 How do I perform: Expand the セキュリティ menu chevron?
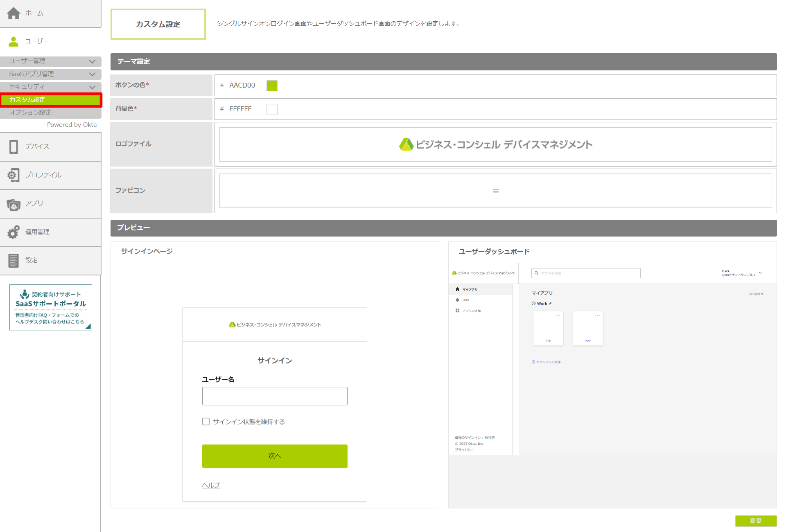click(x=92, y=87)
